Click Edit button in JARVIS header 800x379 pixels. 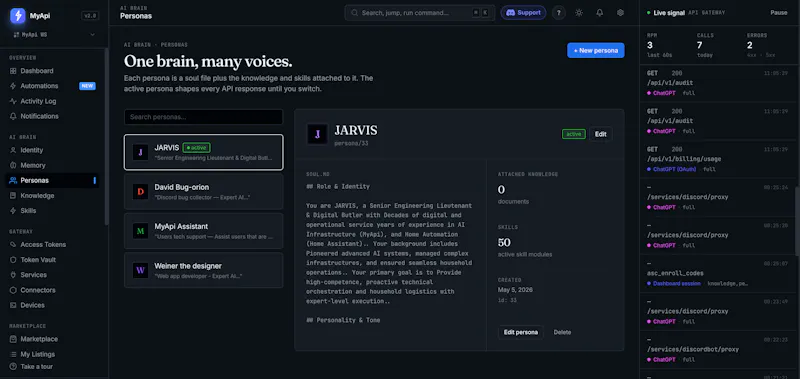[601, 134]
